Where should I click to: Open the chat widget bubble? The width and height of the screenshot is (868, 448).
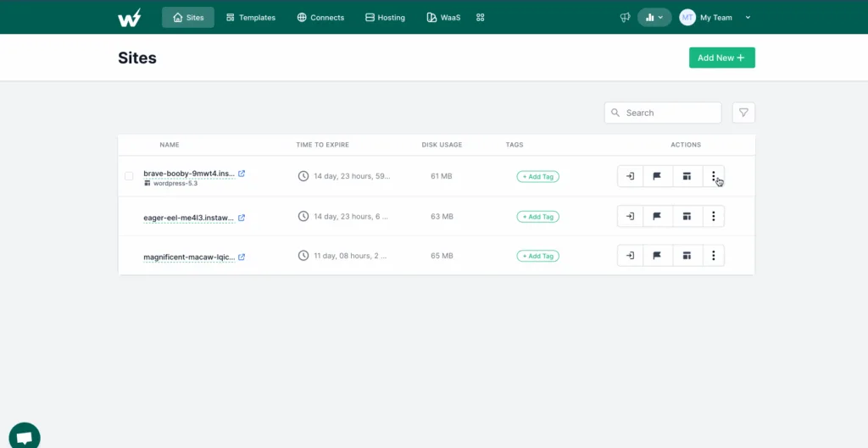pyautogui.click(x=24, y=436)
